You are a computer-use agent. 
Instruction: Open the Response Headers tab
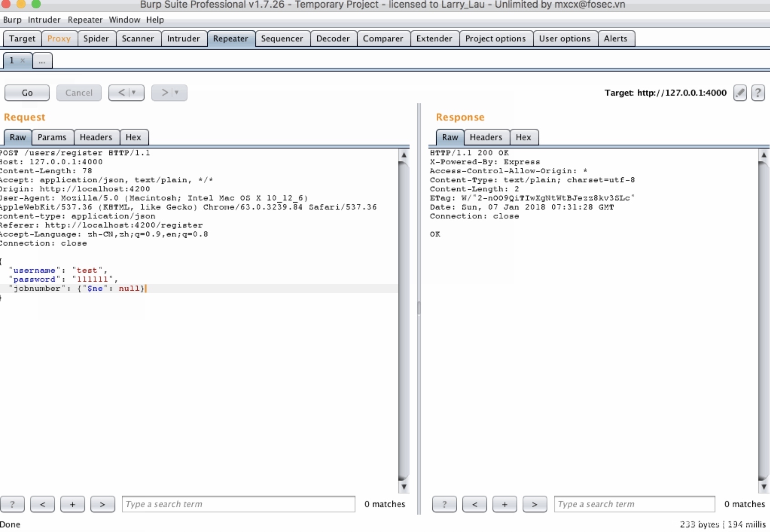pos(486,137)
